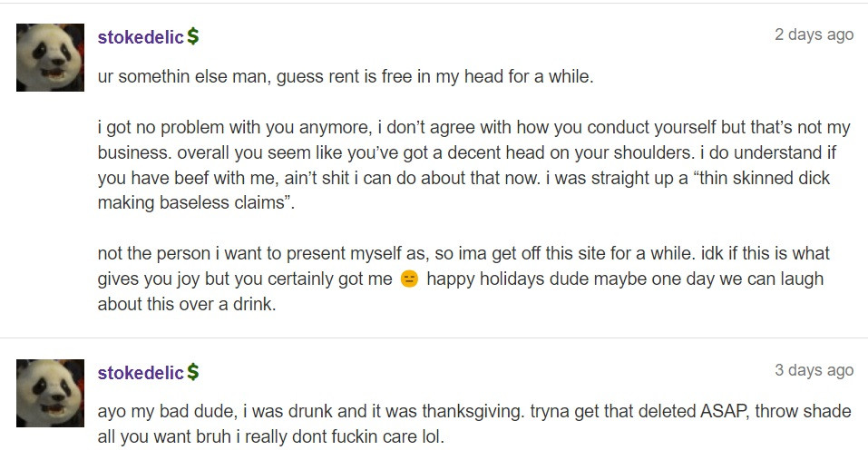Click the comment starting "ayo my bad dude"

tap(473, 424)
